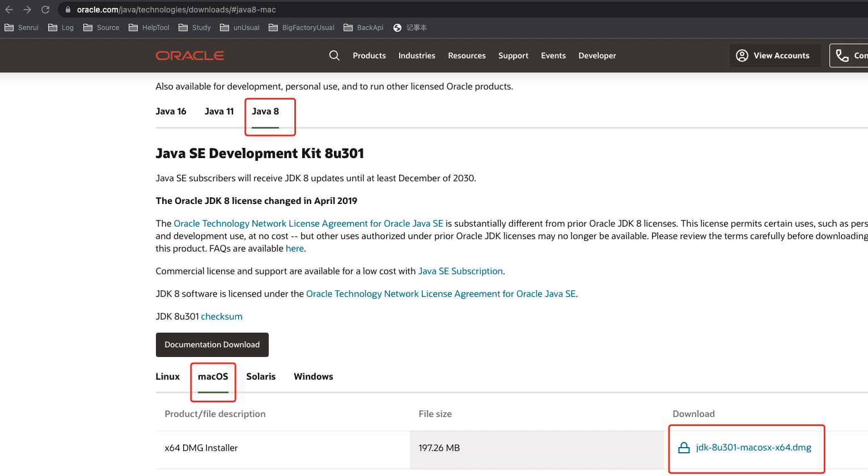Click the lock icon in address bar
Screen dimensions: 868x476
pos(68,10)
